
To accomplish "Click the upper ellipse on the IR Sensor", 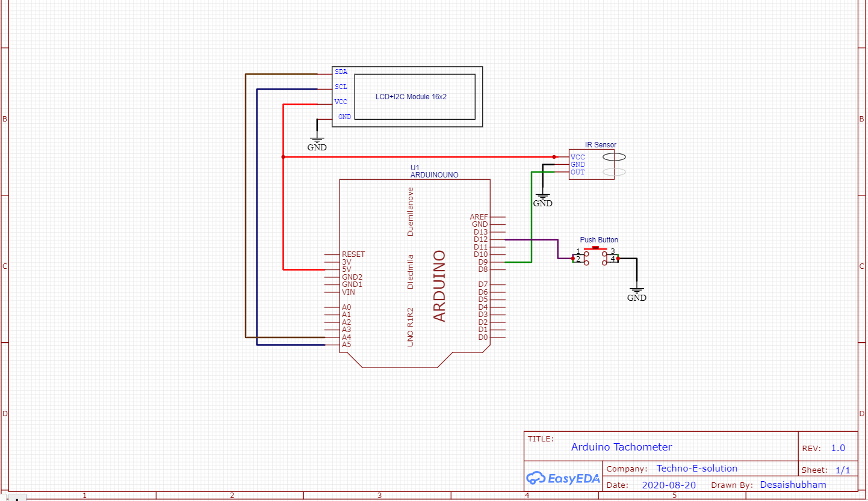I will 614,156.
